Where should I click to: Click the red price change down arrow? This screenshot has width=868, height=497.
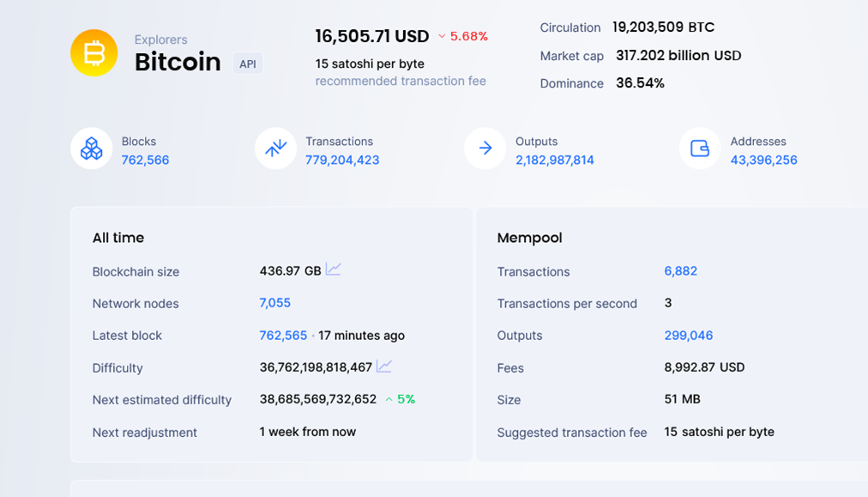coord(442,37)
